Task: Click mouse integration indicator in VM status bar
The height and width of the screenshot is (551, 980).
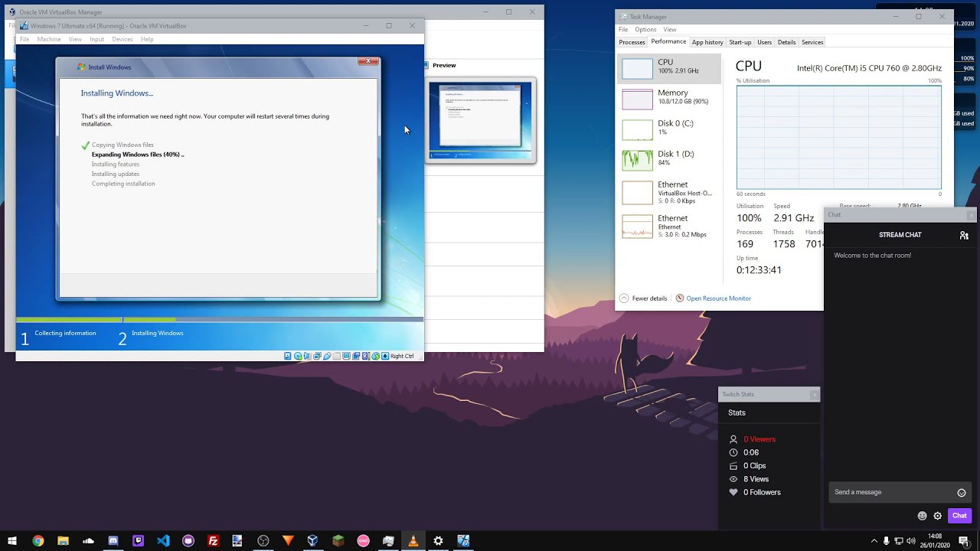Action: point(375,356)
